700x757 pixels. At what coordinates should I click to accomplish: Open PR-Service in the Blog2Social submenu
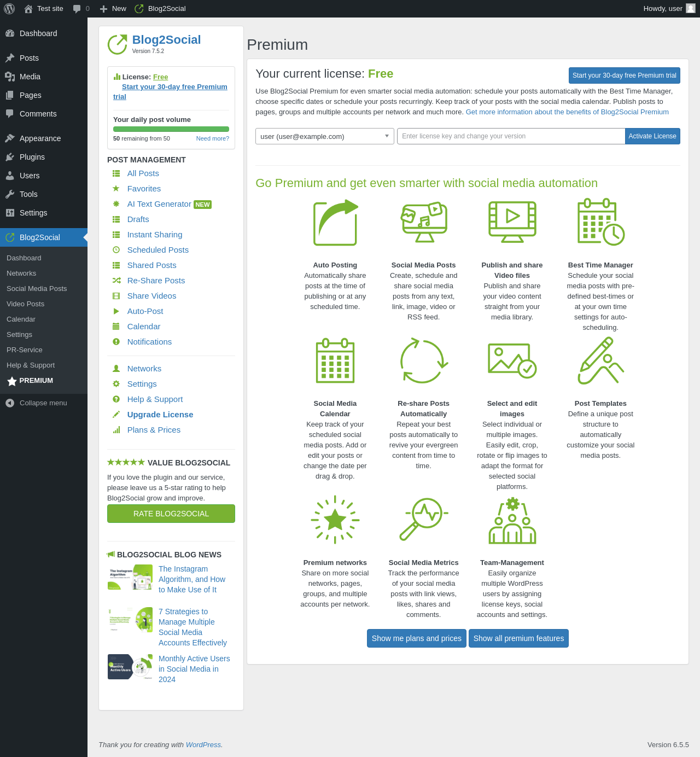pos(25,350)
